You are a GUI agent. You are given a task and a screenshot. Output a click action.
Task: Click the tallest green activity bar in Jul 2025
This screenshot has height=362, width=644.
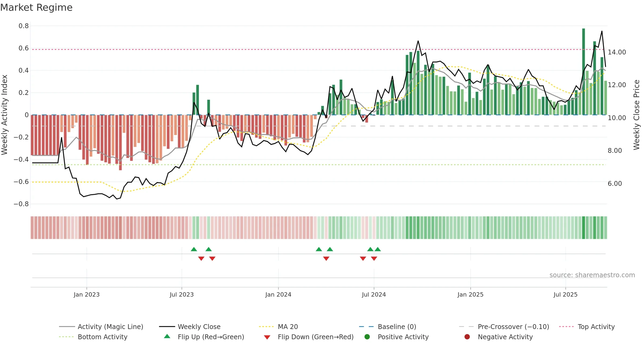click(x=584, y=72)
